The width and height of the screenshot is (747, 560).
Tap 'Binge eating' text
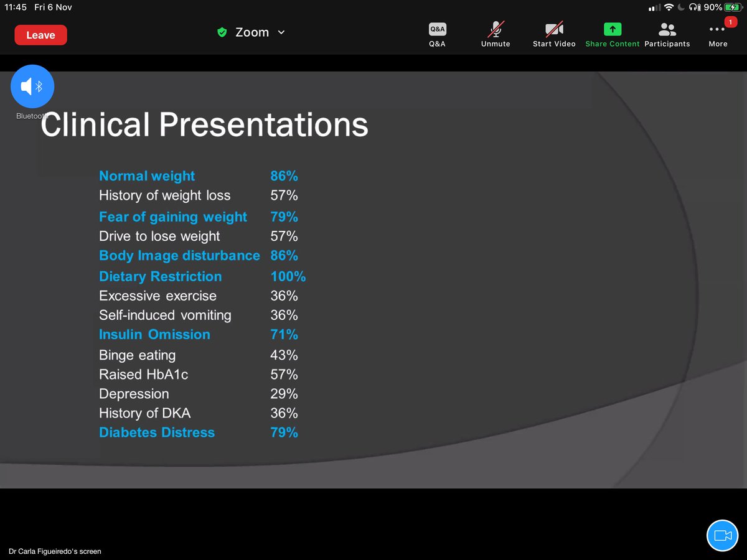[138, 355]
